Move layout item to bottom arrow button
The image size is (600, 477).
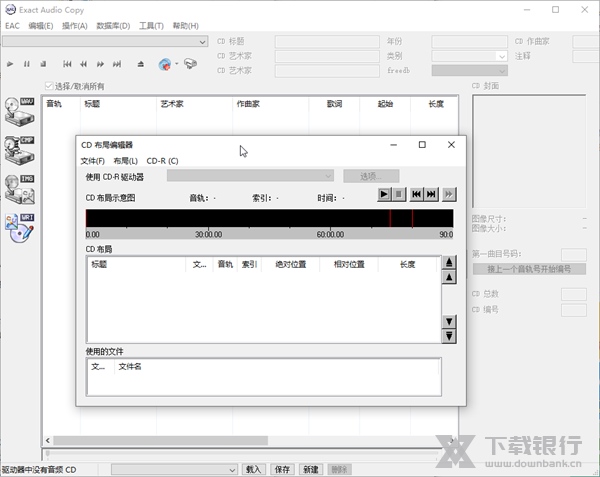coord(449,337)
